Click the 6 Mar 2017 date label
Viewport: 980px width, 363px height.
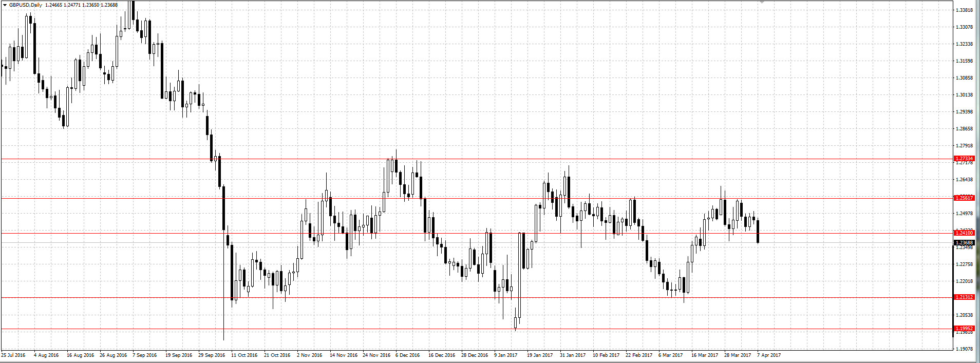pyautogui.click(x=671, y=355)
